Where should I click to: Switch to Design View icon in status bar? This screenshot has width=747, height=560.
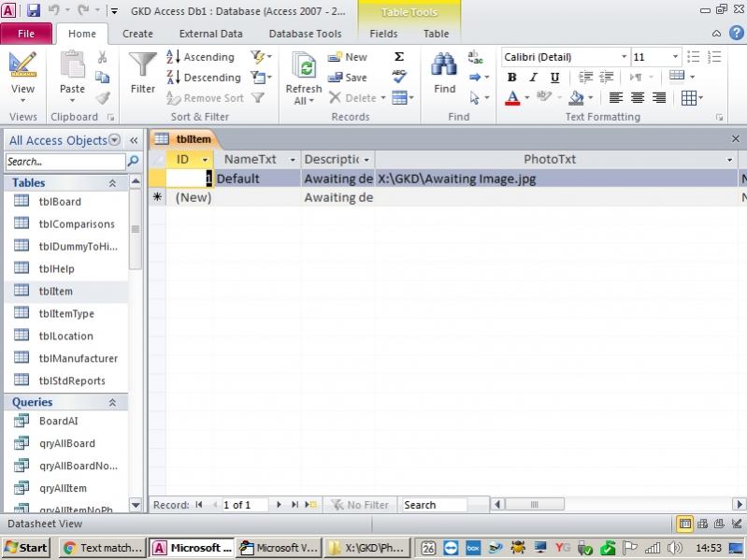tap(737, 524)
